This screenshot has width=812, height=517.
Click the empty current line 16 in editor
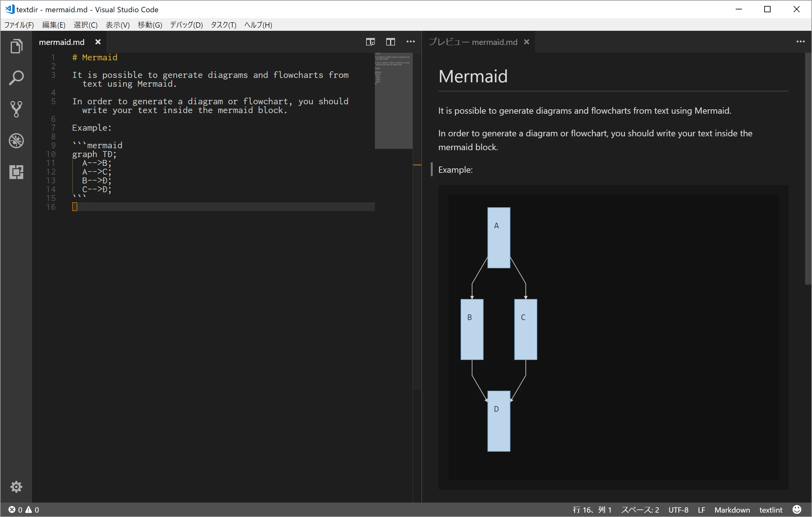pos(223,207)
